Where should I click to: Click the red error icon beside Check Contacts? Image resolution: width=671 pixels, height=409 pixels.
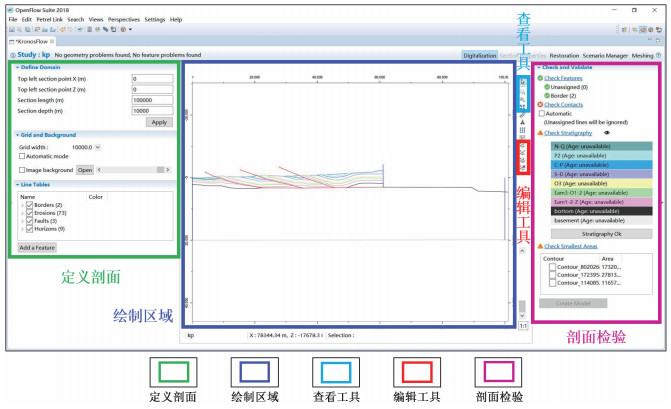[x=541, y=104]
